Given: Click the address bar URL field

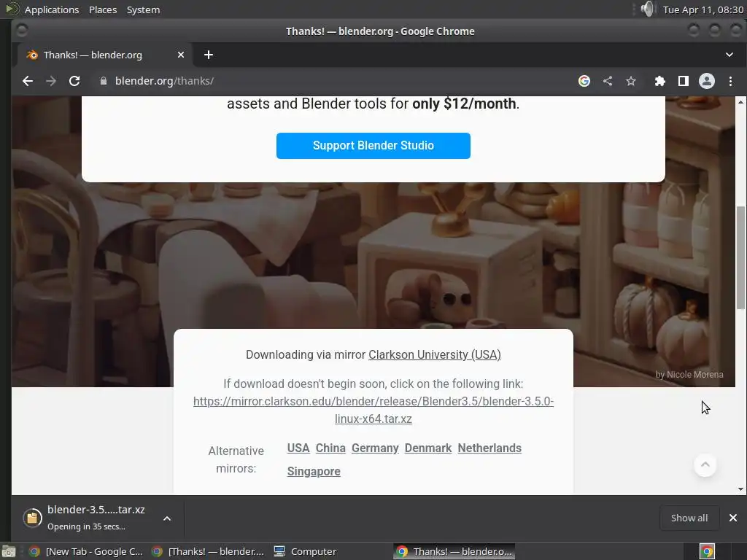Looking at the screenshot, I should click(x=333, y=81).
